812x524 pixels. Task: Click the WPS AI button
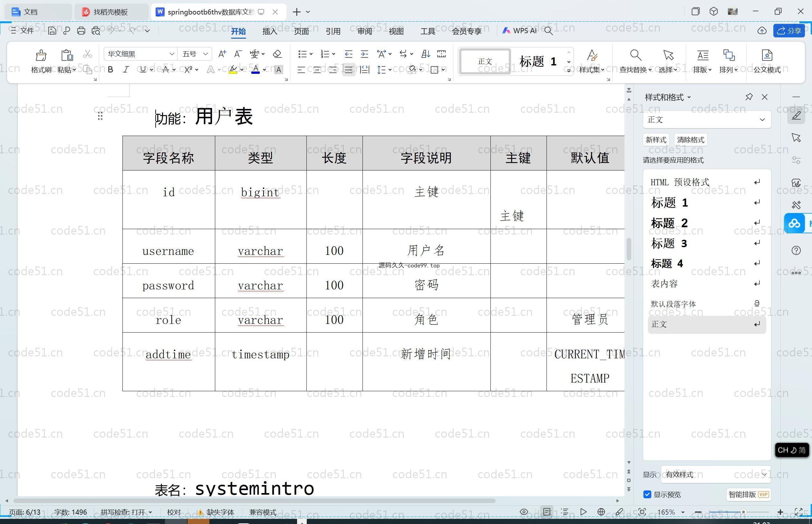point(519,31)
